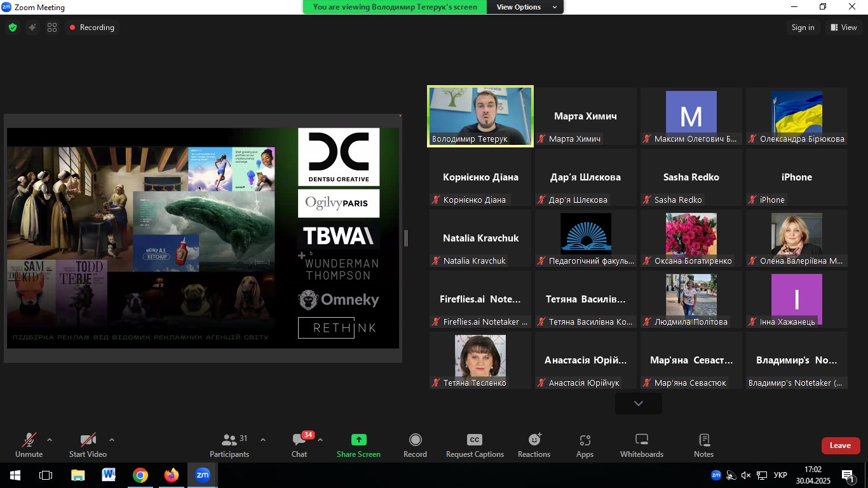Viewport: 868px width, 488px height.
Task: Click the divider handle beside shared screen
Action: pos(406,238)
